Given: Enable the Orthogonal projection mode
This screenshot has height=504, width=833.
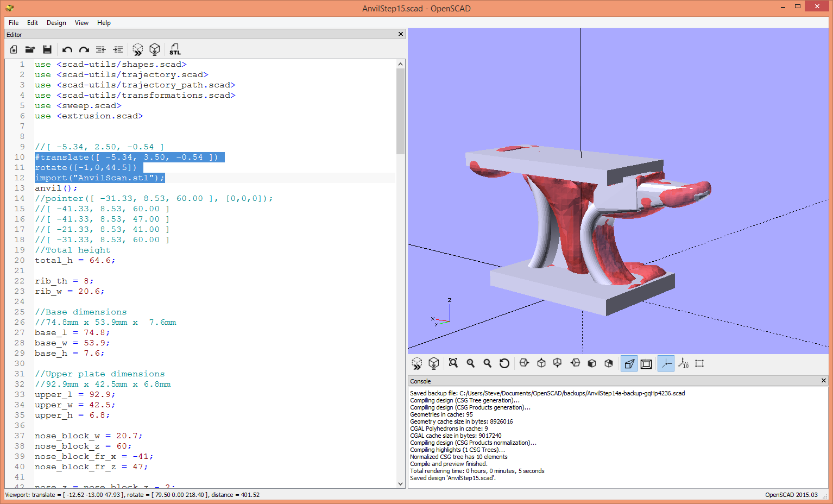Looking at the screenshot, I should pyautogui.click(x=646, y=363).
